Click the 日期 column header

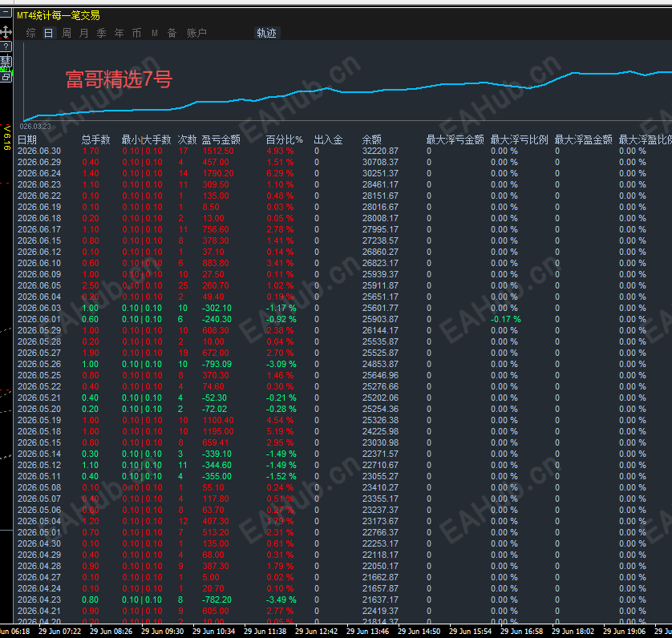[x=27, y=139]
